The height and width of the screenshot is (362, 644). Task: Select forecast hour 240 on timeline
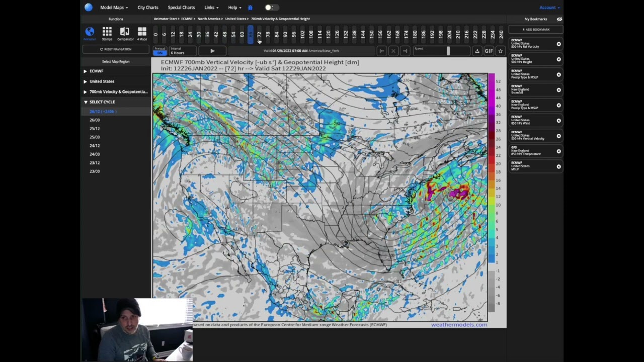(x=501, y=35)
